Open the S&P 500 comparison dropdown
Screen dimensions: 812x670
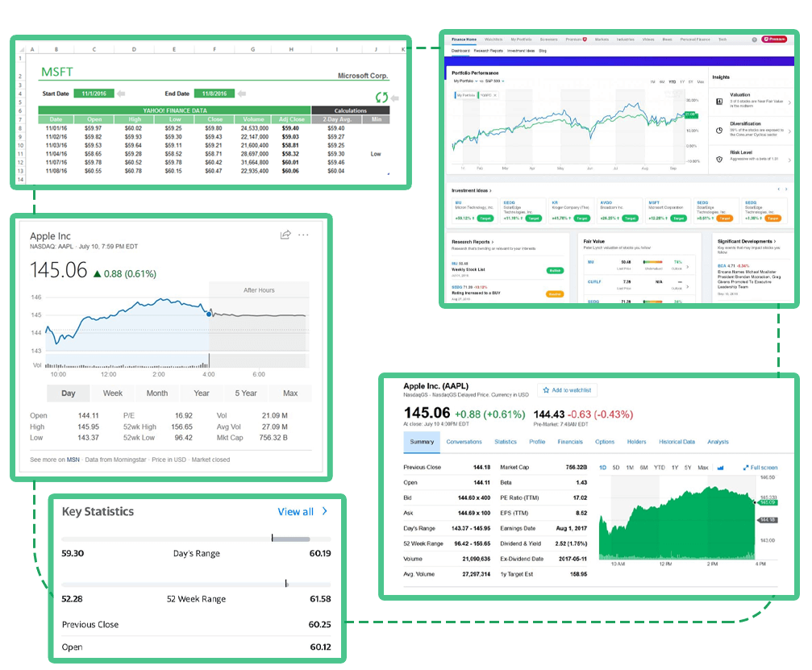point(494,81)
